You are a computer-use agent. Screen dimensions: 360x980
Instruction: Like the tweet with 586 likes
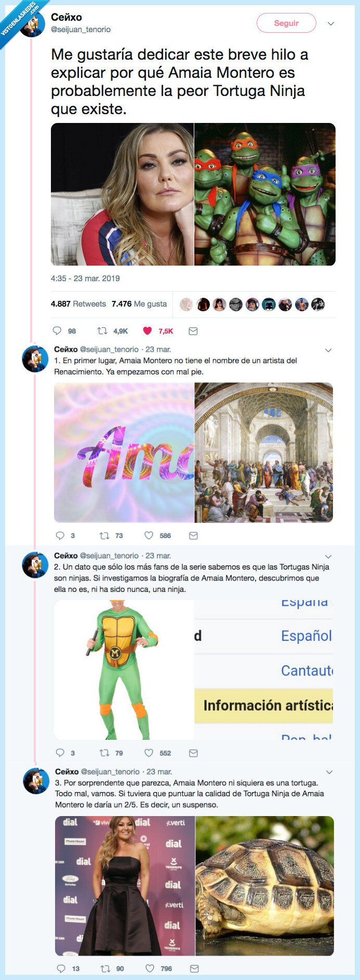(150, 536)
